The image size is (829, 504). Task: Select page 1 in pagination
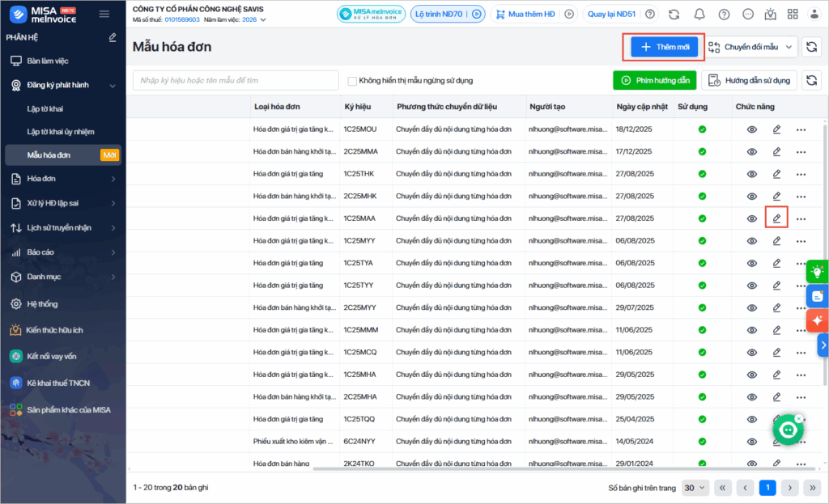(x=767, y=488)
